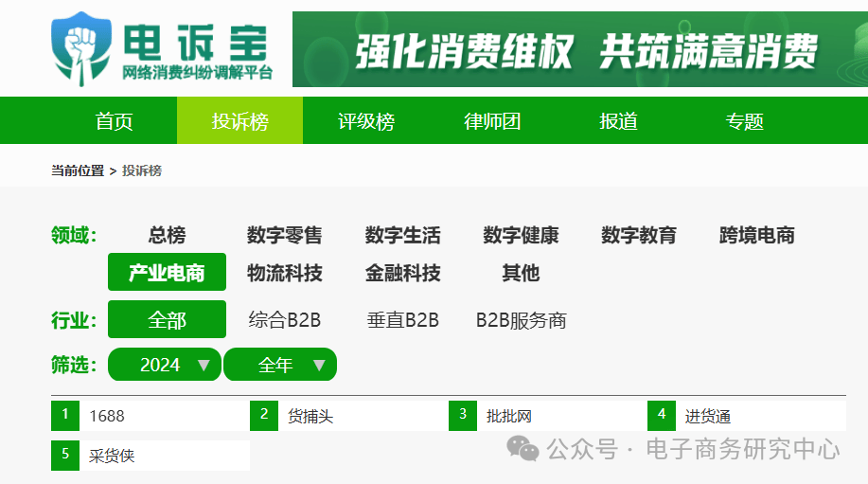Select the 跨境电商 domain filter

(756, 235)
